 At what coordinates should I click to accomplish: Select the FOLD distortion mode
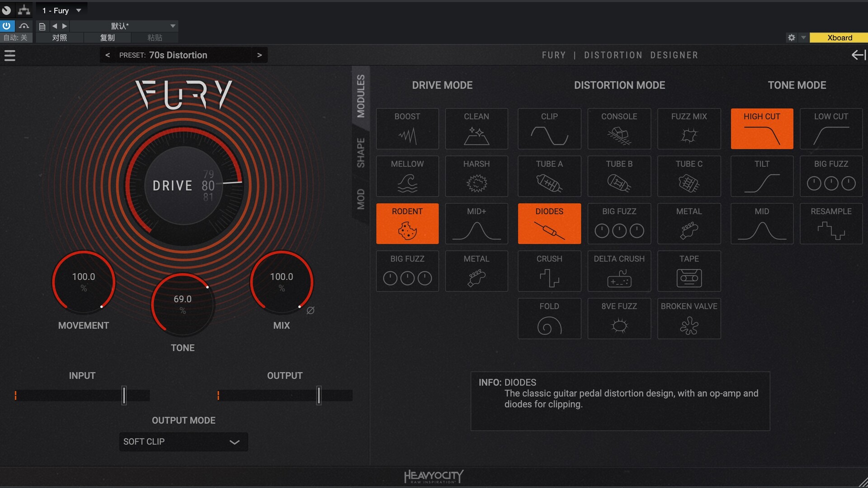pyautogui.click(x=549, y=319)
